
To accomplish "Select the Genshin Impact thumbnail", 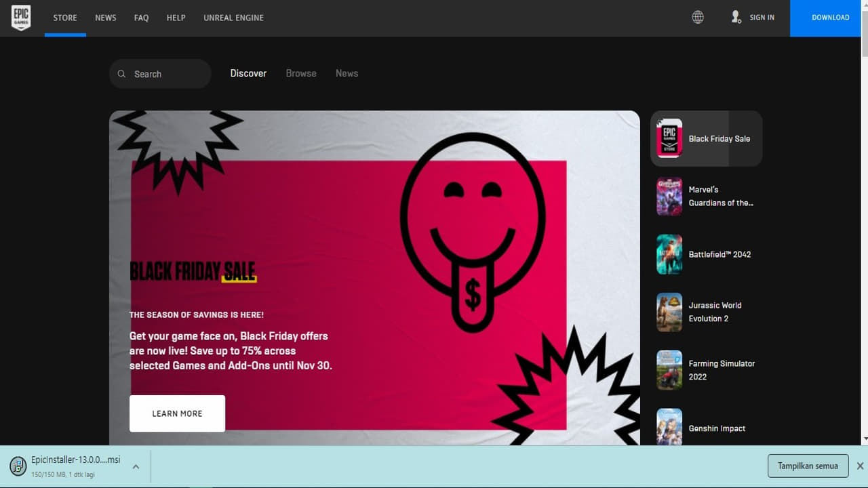I will (x=669, y=426).
